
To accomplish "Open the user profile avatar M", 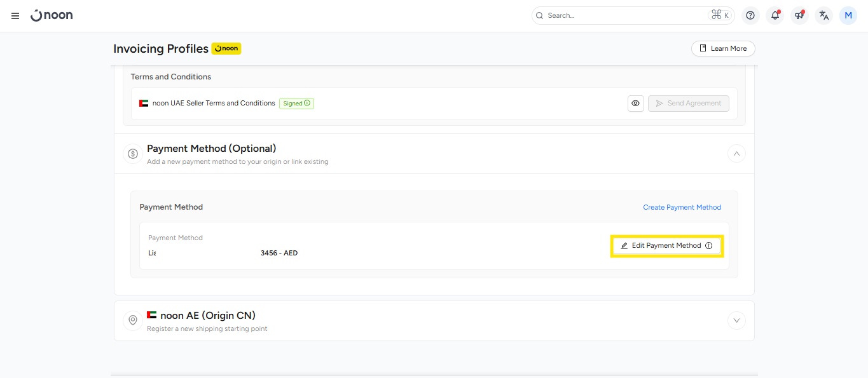I will (x=848, y=16).
